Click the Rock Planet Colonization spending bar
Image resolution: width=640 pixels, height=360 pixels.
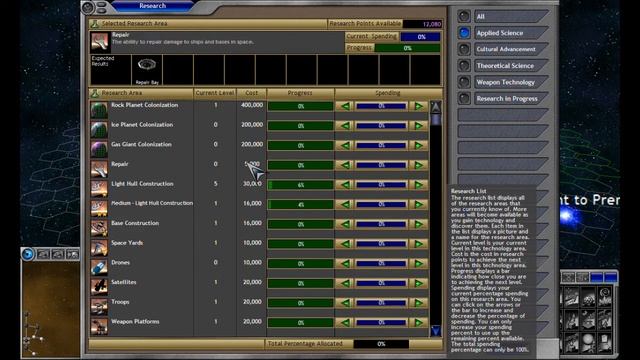[x=382, y=106]
